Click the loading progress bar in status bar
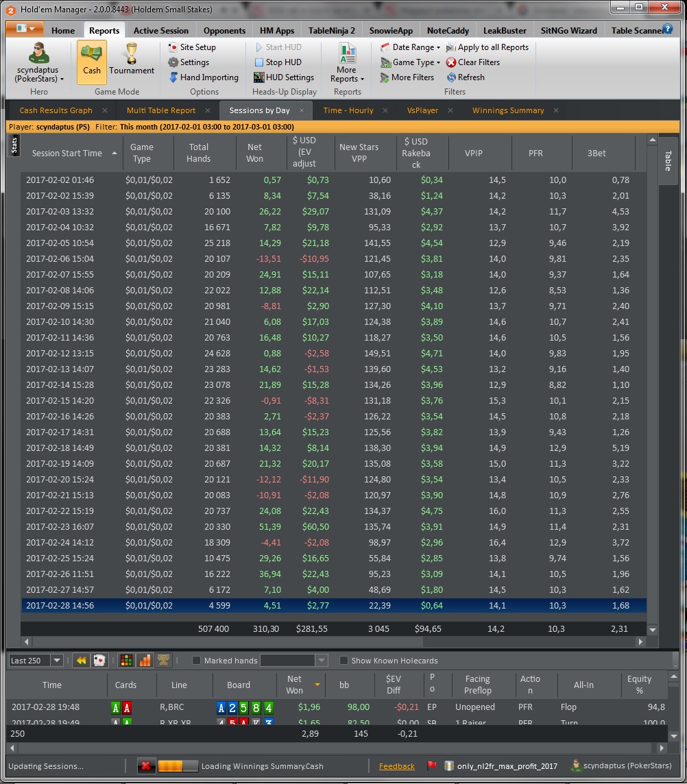This screenshot has width=687, height=784. [178, 765]
